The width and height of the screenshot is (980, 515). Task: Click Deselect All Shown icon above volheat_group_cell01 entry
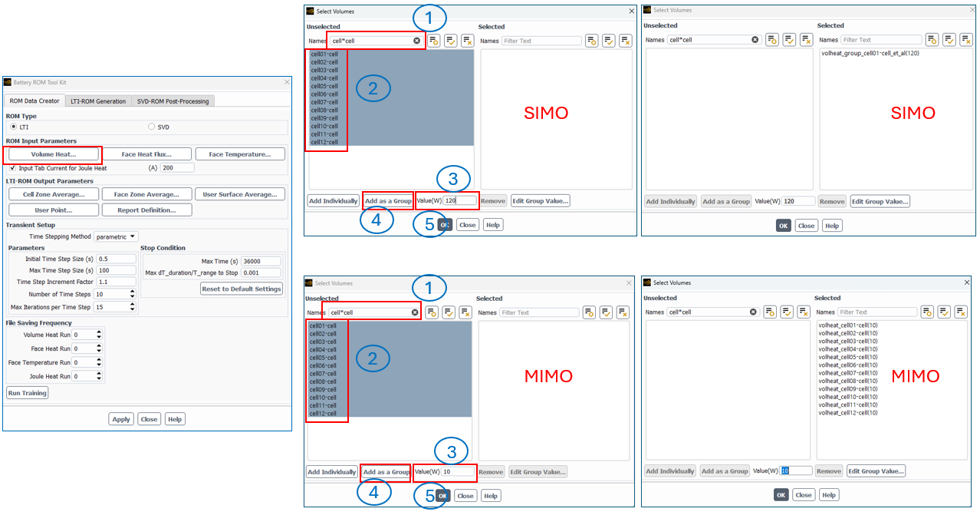click(966, 40)
